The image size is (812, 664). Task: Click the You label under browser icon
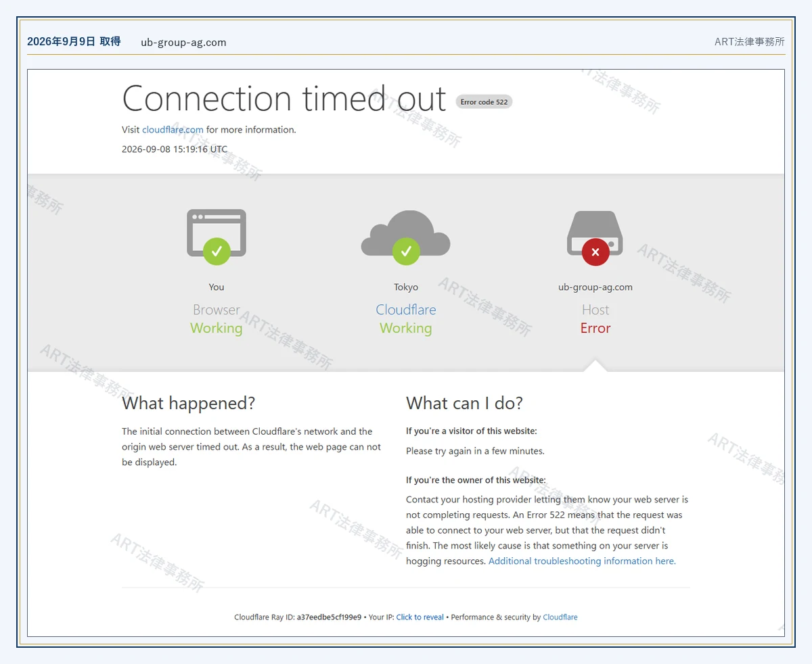pyautogui.click(x=217, y=287)
